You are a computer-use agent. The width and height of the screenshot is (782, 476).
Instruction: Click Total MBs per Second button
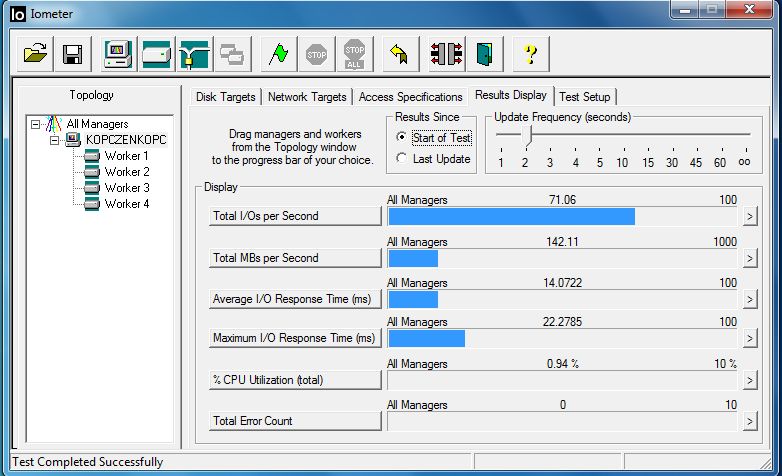(295, 258)
